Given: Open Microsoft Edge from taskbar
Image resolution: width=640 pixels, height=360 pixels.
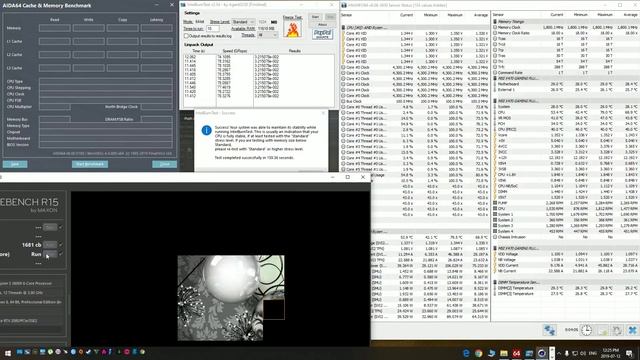Looking at the screenshot, I should (x=466, y=353).
